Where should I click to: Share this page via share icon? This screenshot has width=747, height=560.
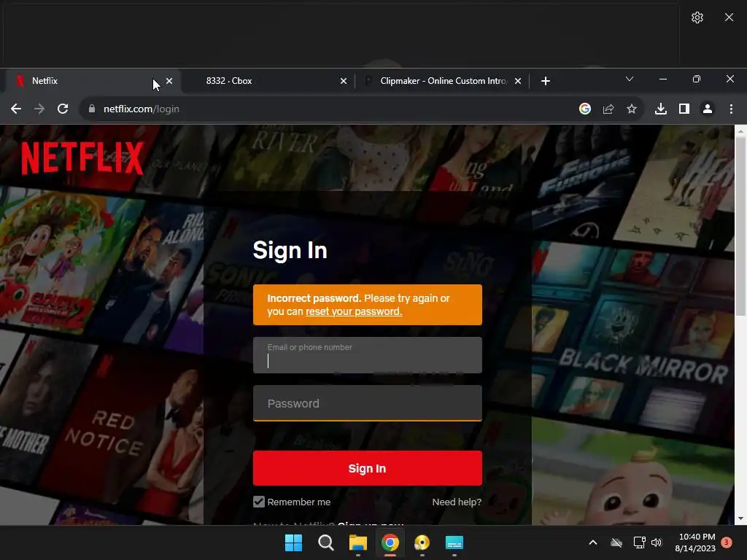coord(608,109)
